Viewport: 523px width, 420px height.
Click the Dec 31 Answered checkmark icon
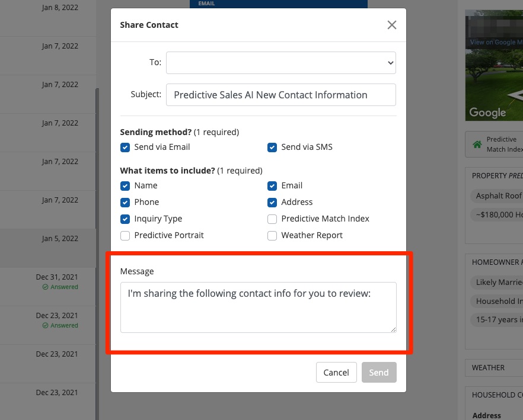[45, 287]
